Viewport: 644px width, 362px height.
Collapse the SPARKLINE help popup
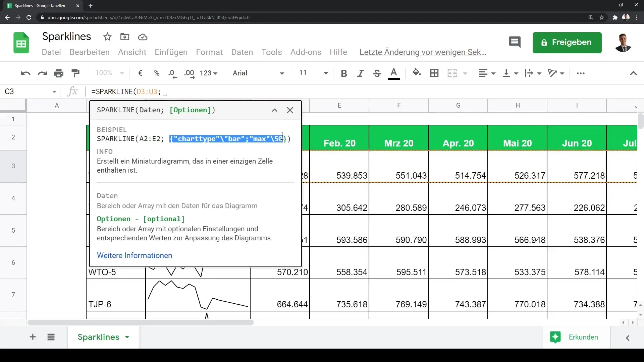coord(274,110)
